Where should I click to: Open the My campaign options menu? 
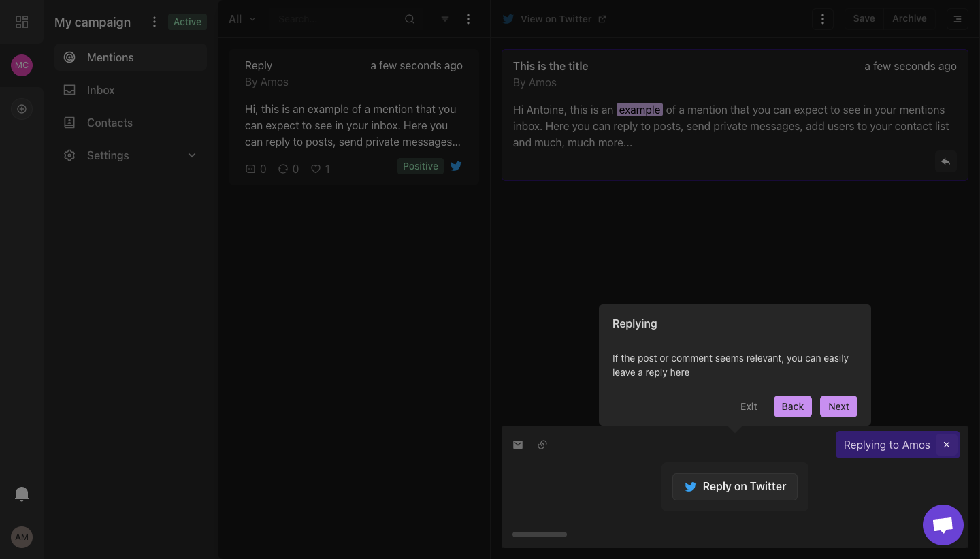click(x=154, y=22)
